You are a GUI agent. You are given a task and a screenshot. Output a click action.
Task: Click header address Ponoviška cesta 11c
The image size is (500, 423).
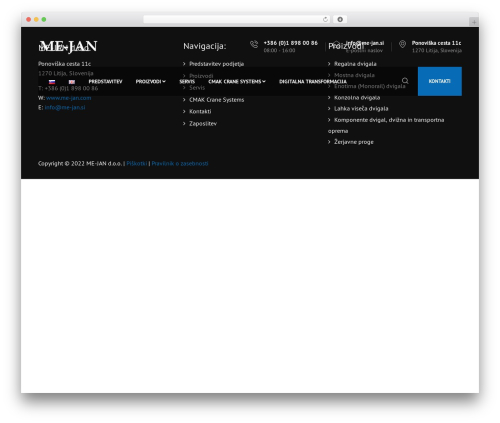tap(436, 43)
